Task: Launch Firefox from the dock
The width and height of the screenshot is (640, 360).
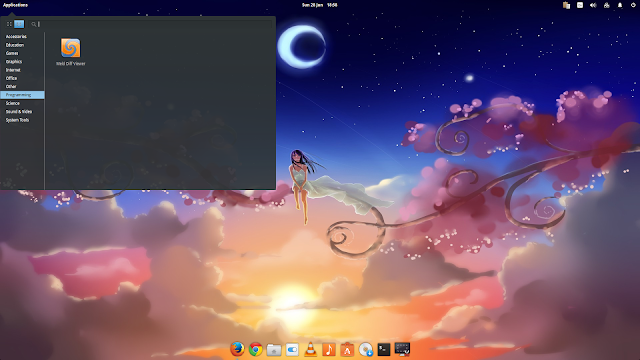Action: pyautogui.click(x=237, y=349)
